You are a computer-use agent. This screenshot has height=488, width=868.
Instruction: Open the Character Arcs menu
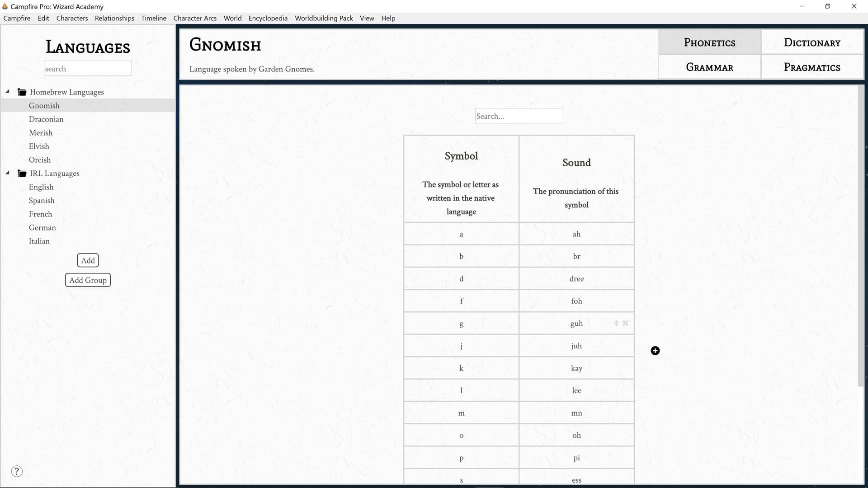[195, 18]
